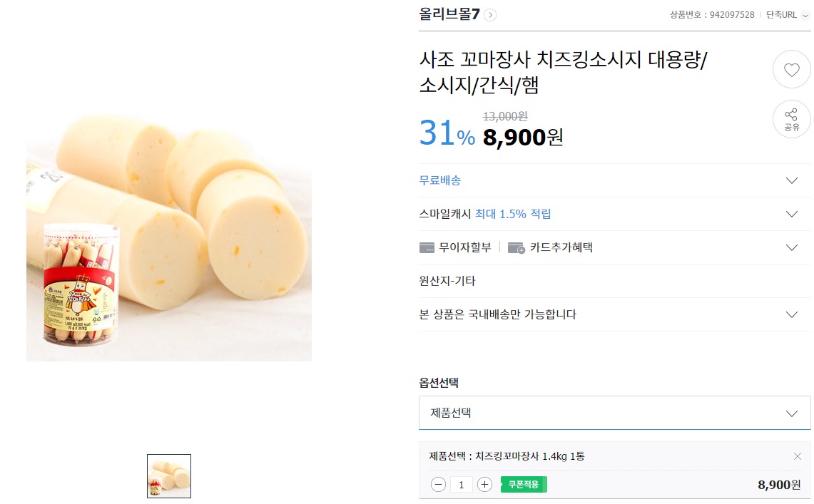This screenshot has width=814, height=504.
Task: Expand the 무료배송 shipping details
Action: coord(791,180)
